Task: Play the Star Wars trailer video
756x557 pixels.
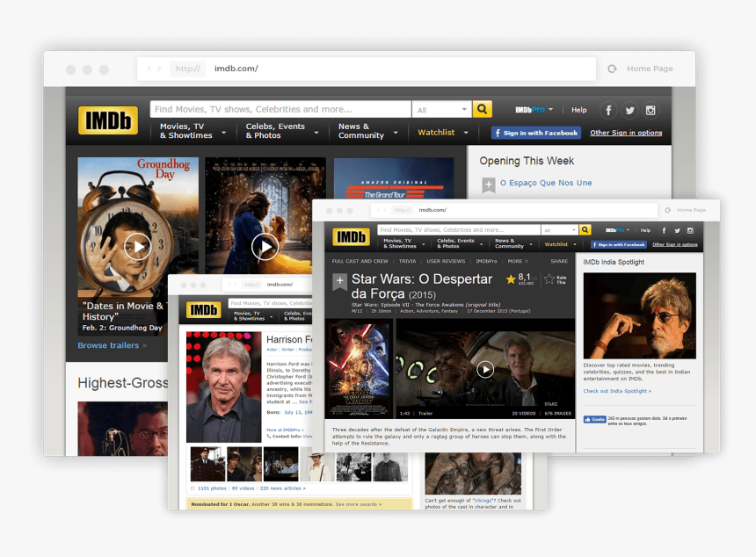Action: [485, 369]
